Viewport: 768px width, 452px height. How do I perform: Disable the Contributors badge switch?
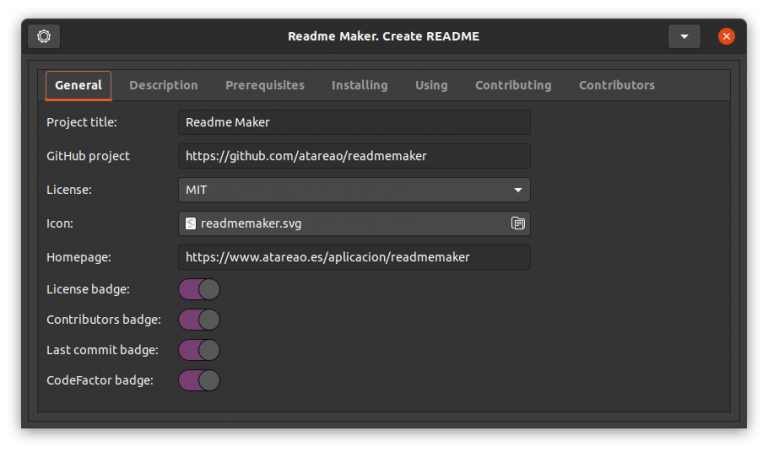point(199,320)
